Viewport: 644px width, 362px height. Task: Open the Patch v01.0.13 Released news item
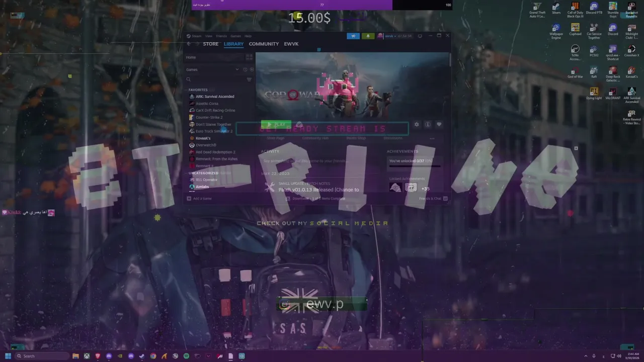(x=319, y=190)
